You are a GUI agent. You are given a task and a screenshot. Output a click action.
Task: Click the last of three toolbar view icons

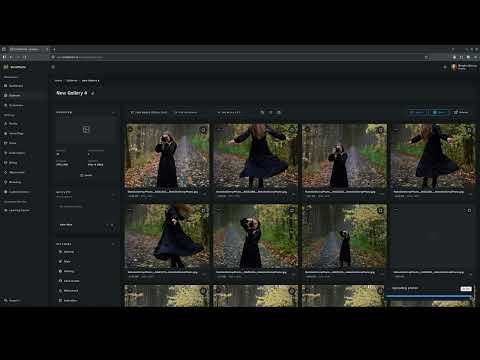point(279,113)
